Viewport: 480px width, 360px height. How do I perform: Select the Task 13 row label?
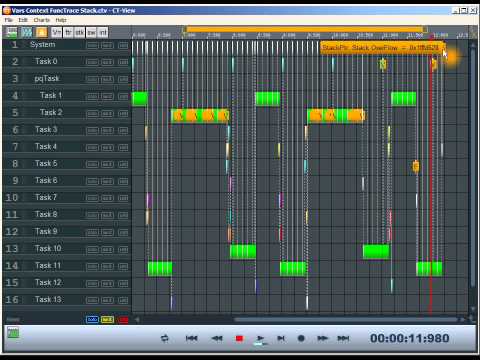[x=48, y=300]
